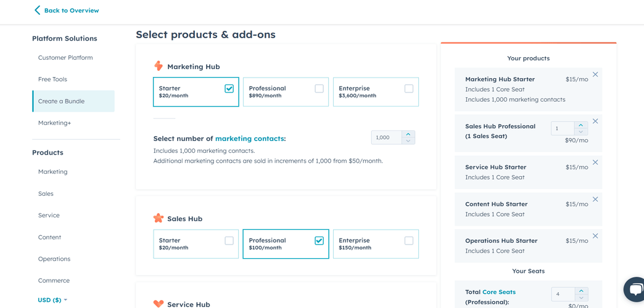Remove Marketing Hub Starter from your products

595,75
